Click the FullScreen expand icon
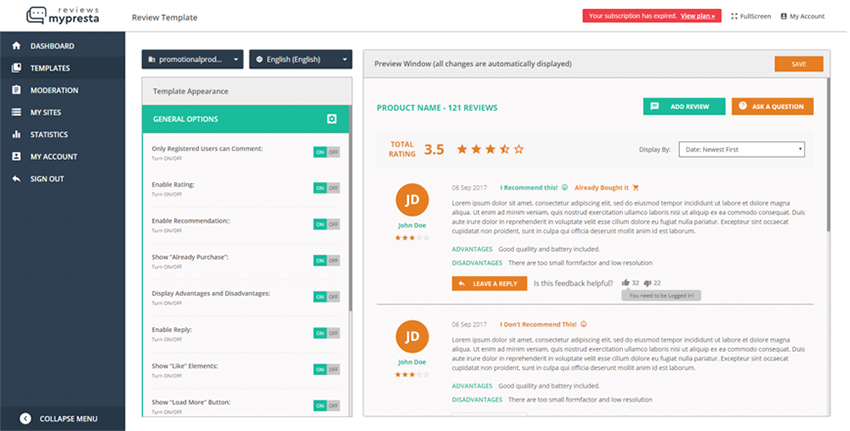This screenshot has height=431, width=850. (x=734, y=16)
